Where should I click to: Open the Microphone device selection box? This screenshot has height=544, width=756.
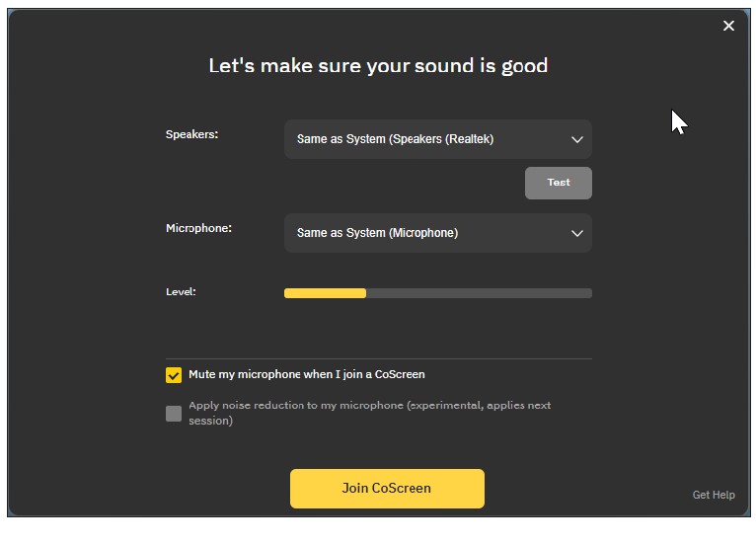(437, 233)
